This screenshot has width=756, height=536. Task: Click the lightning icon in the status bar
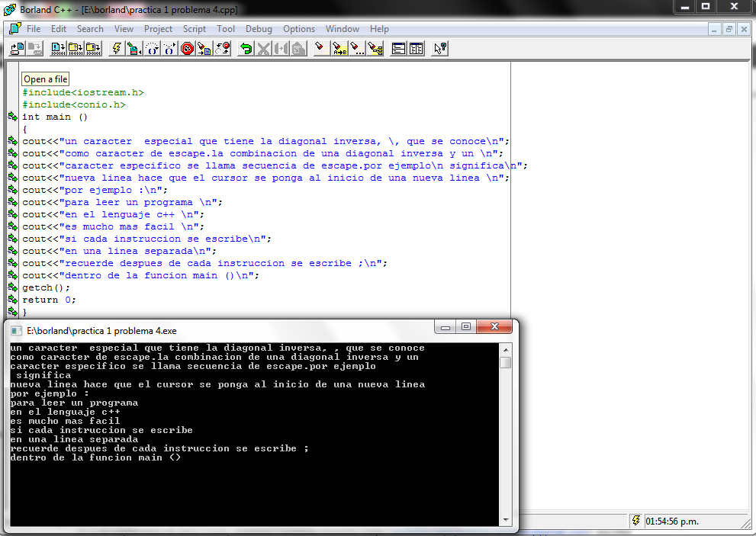pyautogui.click(x=636, y=521)
